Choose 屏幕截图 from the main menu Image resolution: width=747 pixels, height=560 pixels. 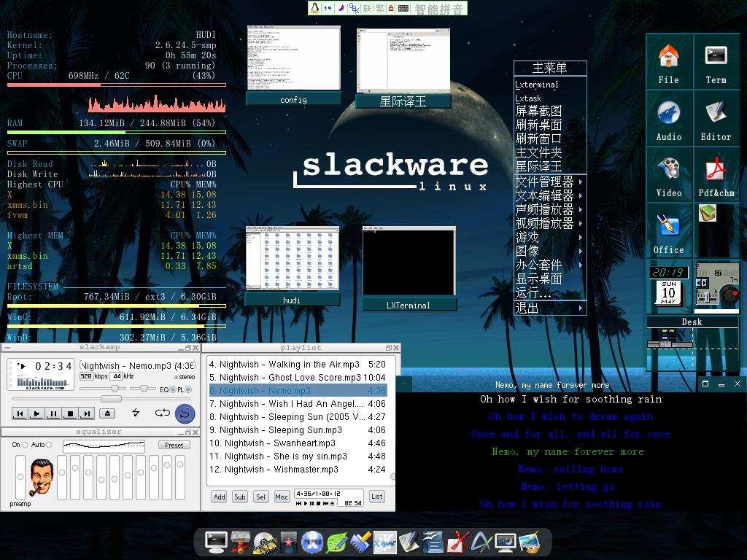(x=550, y=112)
